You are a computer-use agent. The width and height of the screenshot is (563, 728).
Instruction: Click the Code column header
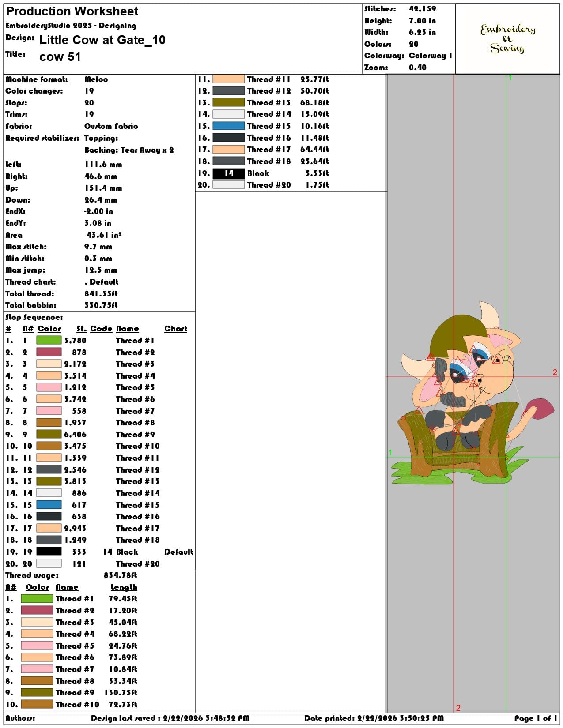[x=101, y=329]
